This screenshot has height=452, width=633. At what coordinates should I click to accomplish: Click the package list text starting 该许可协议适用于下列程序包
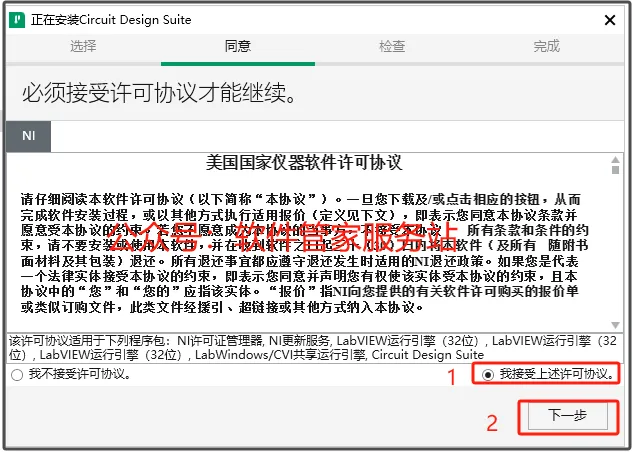313,348
